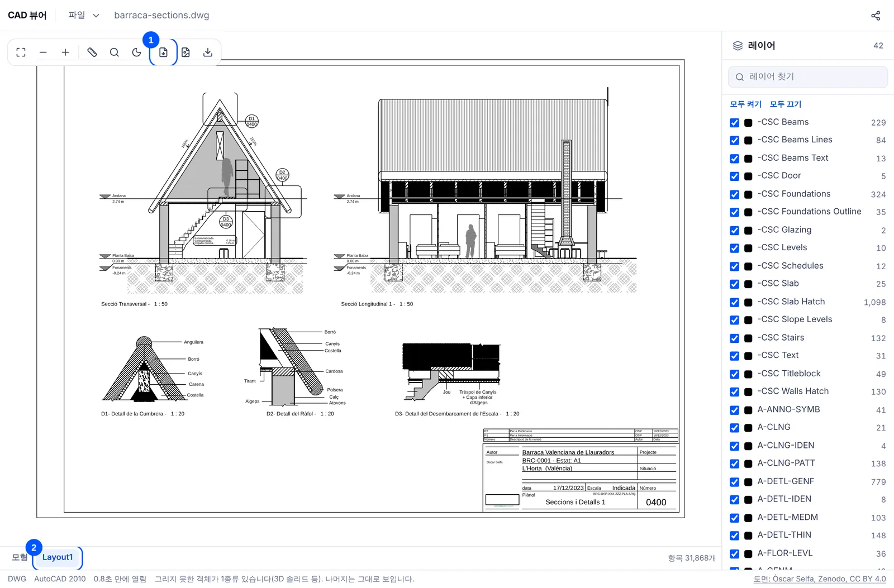Click the barraca-sections.dwg file name
894x588 pixels.
point(161,16)
